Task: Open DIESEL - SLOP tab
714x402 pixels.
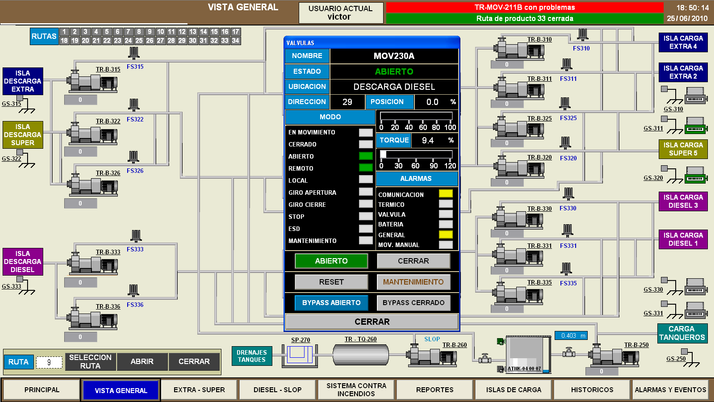Action: coord(278,390)
